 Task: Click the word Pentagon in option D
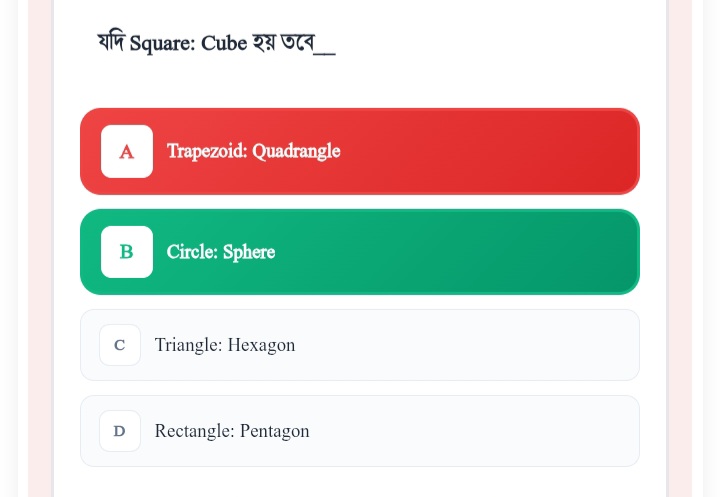(274, 431)
